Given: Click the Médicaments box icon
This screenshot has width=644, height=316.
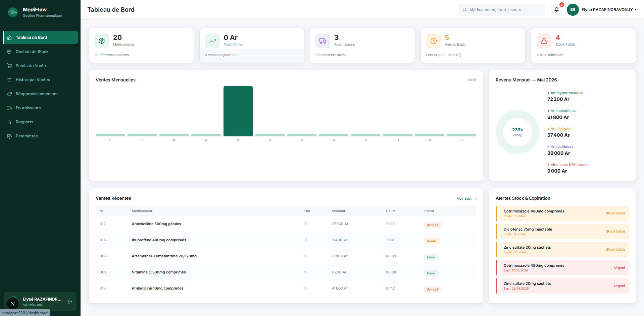Looking at the screenshot, I should (x=102, y=41).
